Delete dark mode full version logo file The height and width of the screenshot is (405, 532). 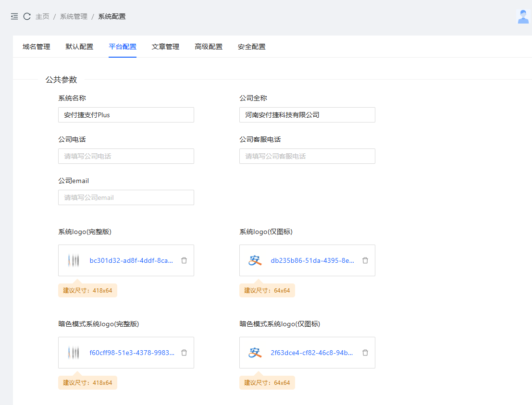[x=184, y=353]
